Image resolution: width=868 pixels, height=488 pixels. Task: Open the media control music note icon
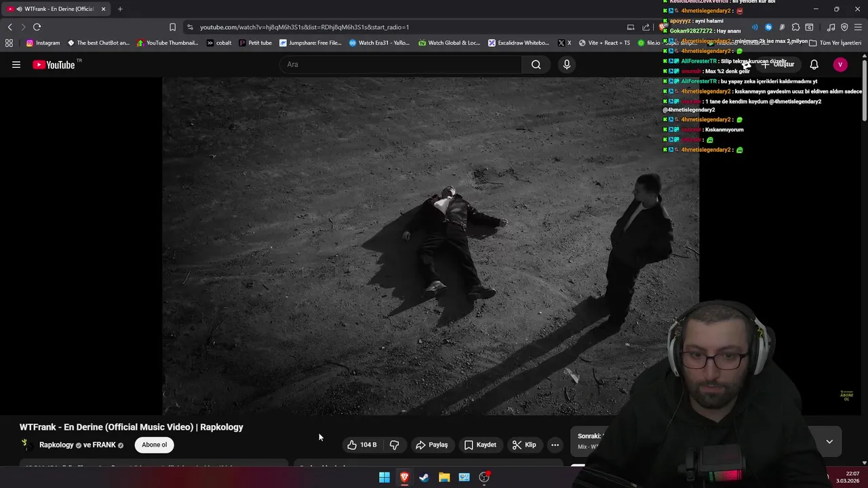click(831, 27)
